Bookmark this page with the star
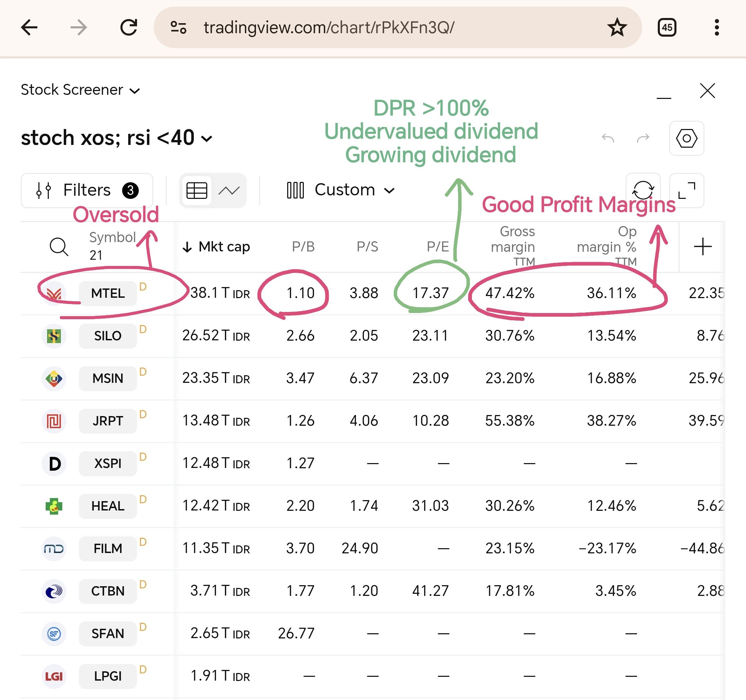The image size is (746, 700). click(x=617, y=27)
